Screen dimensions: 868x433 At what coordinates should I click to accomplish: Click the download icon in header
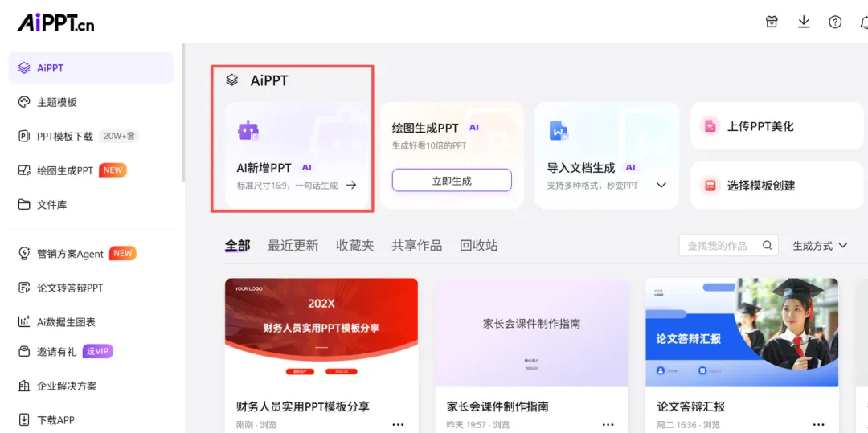[803, 22]
